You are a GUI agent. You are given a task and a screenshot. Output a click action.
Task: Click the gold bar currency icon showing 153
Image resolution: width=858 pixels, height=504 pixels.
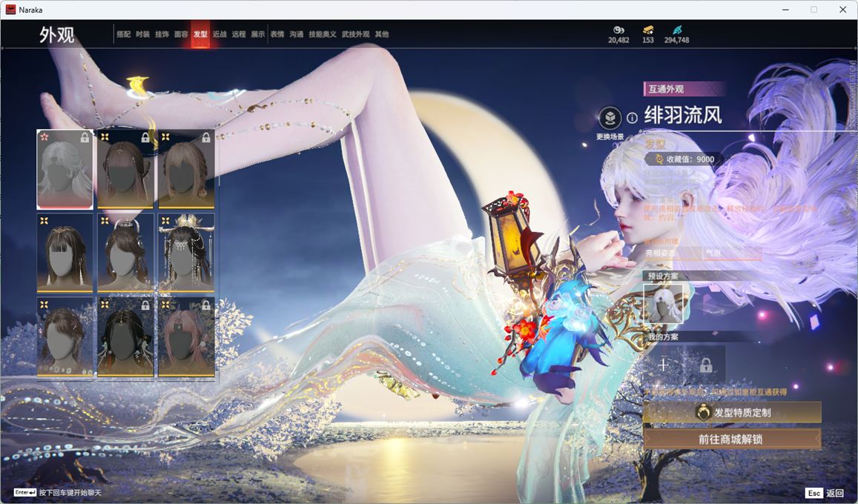[x=648, y=30]
